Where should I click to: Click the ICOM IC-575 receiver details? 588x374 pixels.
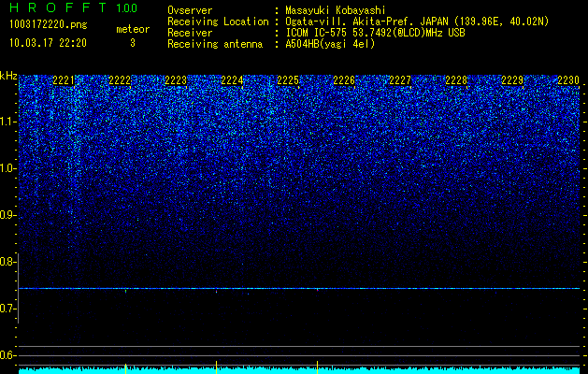(x=375, y=33)
